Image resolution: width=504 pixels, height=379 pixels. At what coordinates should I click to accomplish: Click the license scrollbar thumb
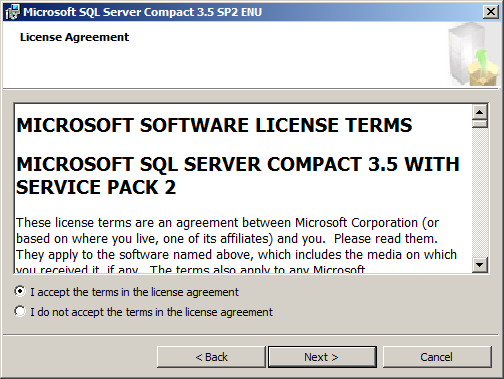[x=480, y=124]
